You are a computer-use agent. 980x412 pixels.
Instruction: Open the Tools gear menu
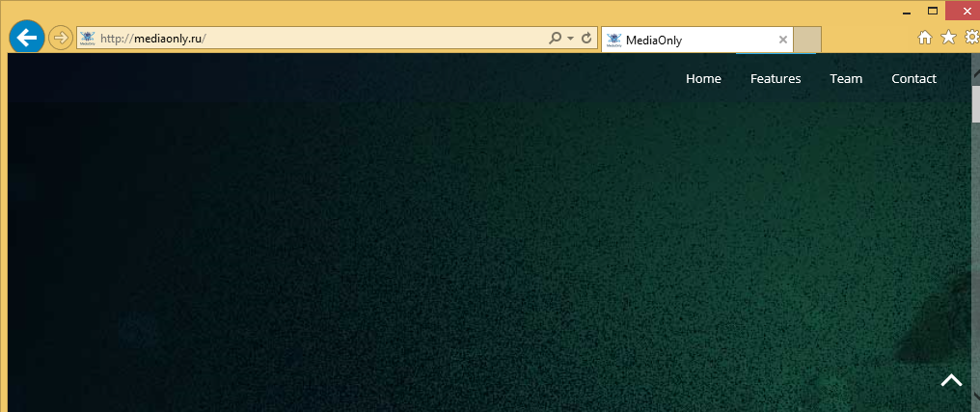pos(972,38)
